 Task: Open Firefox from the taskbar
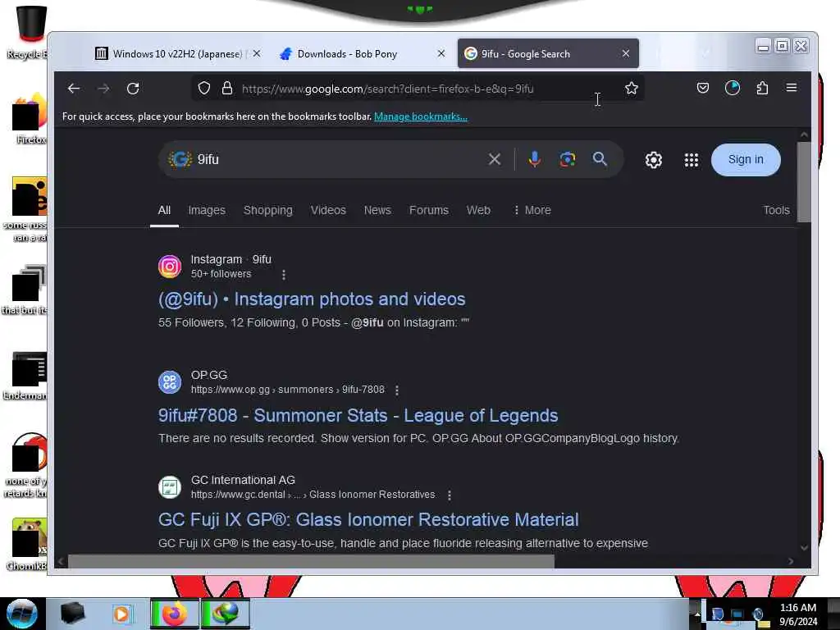[175, 614]
